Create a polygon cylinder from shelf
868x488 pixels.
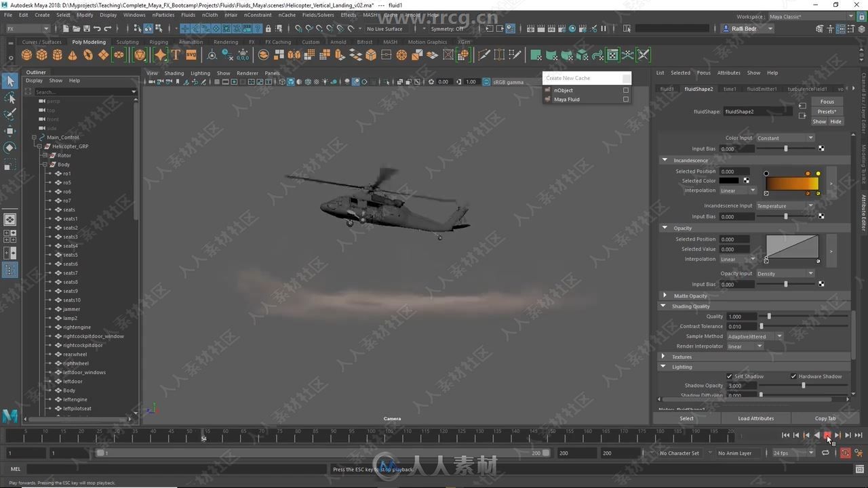(58, 55)
